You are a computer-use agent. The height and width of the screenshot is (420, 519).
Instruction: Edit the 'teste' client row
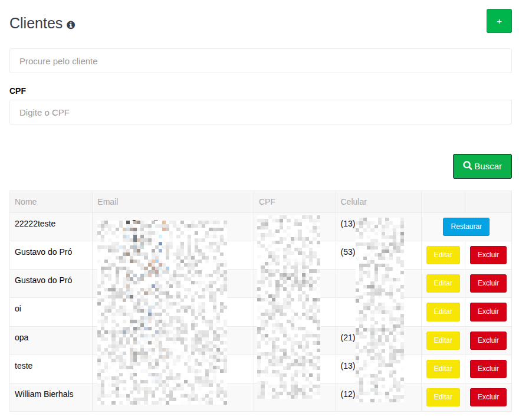click(x=443, y=369)
